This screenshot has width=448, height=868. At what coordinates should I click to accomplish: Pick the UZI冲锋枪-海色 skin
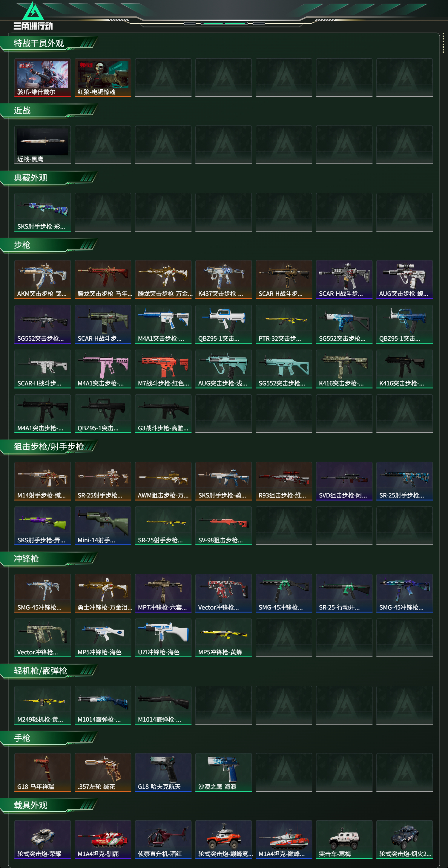tap(163, 638)
